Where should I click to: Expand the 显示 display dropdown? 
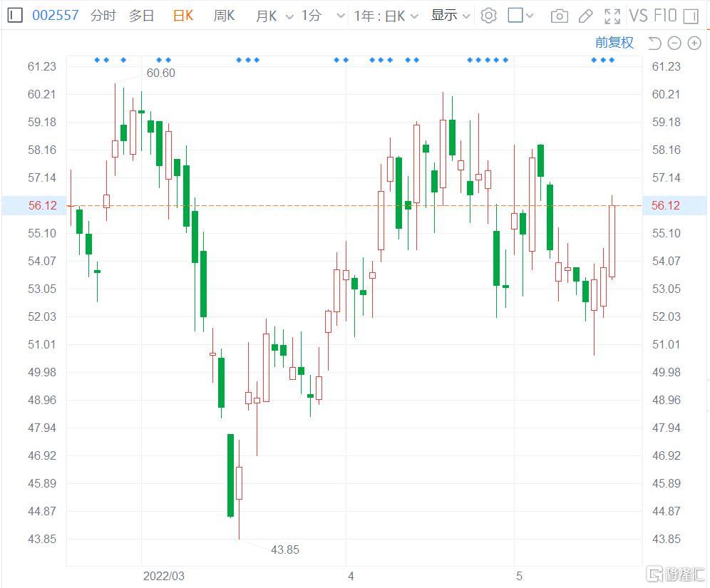tap(450, 16)
